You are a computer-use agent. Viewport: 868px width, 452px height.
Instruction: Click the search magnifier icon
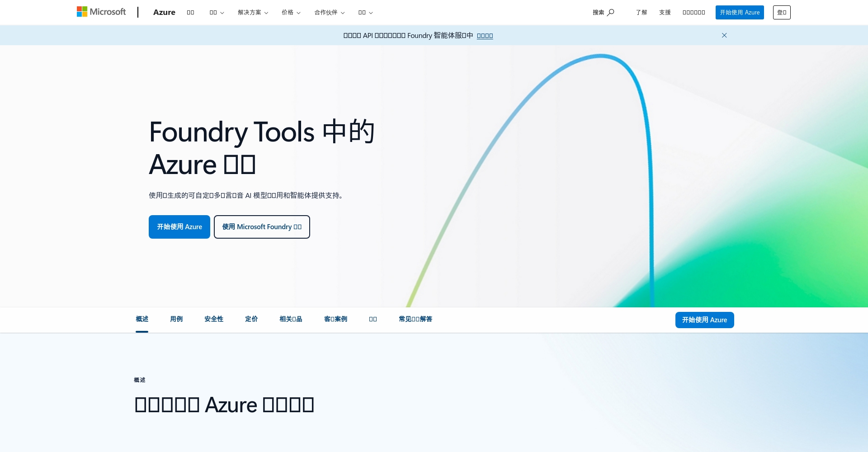point(610,12)
